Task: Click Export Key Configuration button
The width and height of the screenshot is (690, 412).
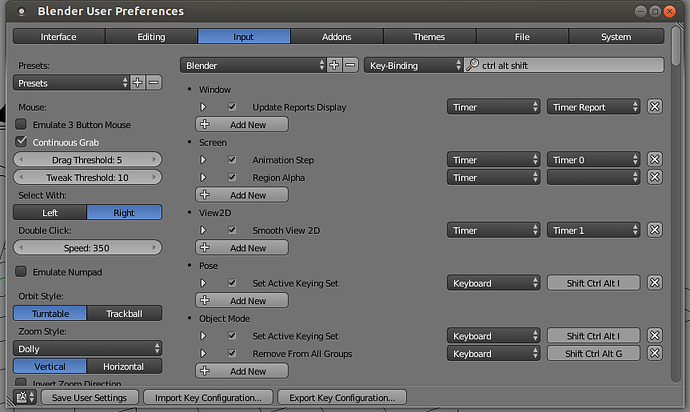Action: click(x=342, y=397)
